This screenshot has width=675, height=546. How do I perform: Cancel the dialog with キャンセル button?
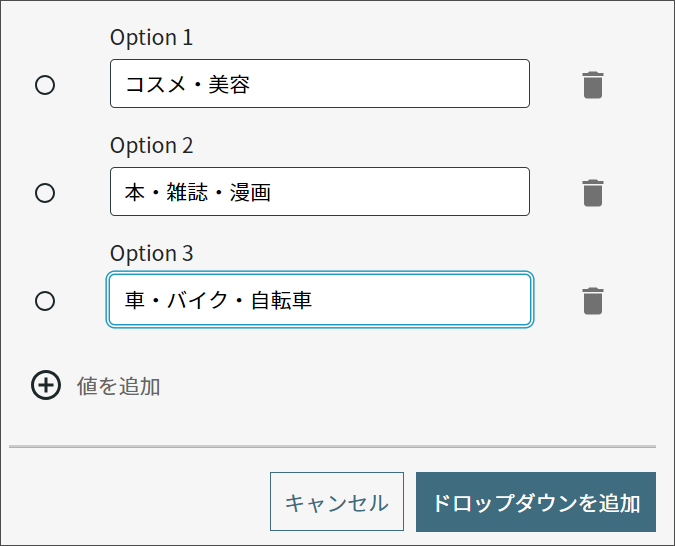click(x=337, y=502)
